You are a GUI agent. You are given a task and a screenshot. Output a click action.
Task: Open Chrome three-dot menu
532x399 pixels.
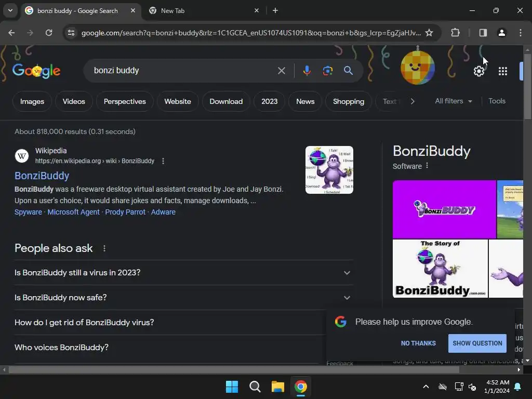tap(521, 33)
